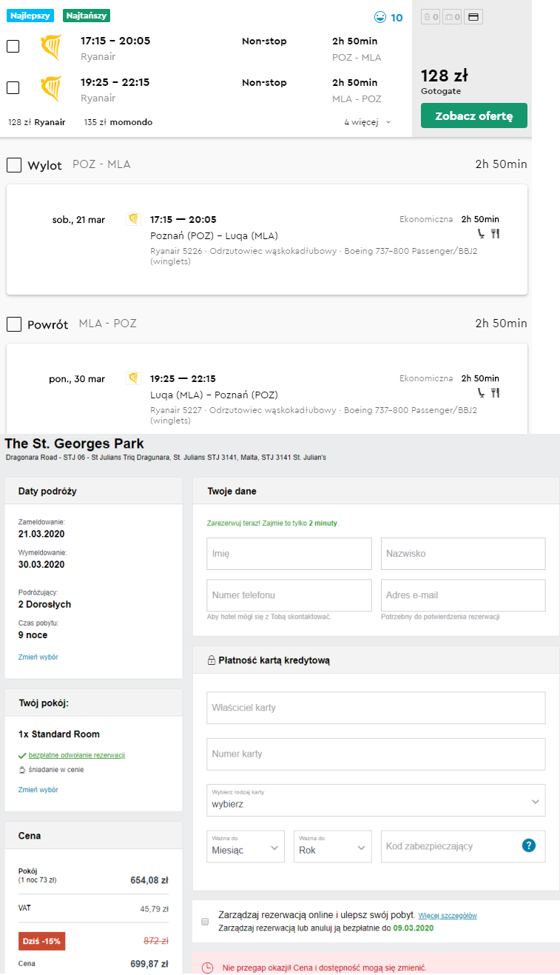Click meal cutlery icon on the sob., 21 mar flight
This screenshot has width=560, height=975.
point(495,233)
